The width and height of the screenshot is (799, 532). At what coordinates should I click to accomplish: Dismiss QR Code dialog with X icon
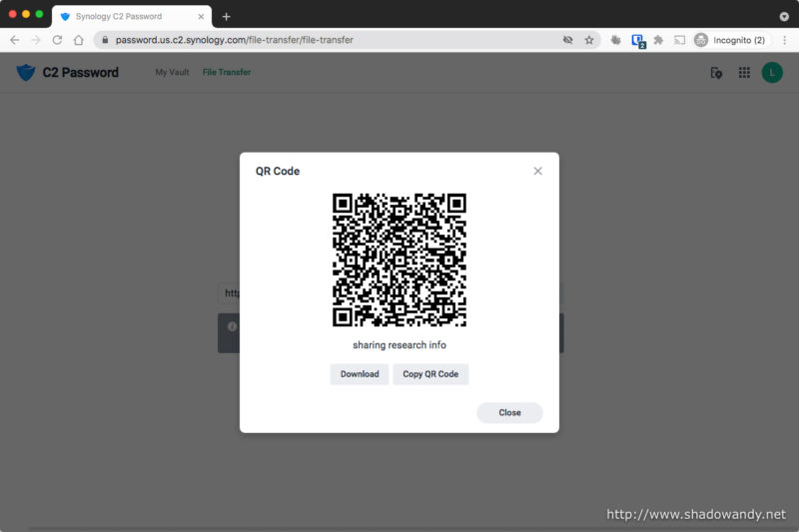[537, 171]
